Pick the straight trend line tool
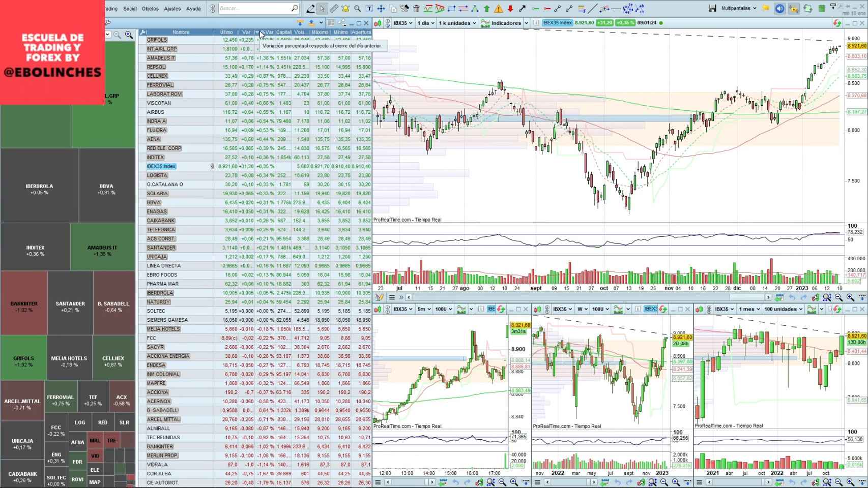Image resolution: width=868 pixels, height=488 pixels. 593,8
